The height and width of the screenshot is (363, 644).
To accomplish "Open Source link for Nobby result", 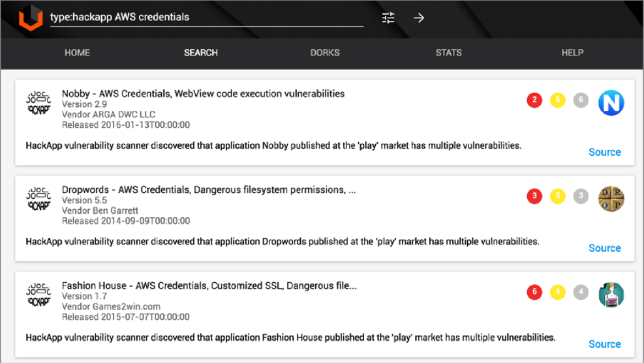I will coord(604,152).
